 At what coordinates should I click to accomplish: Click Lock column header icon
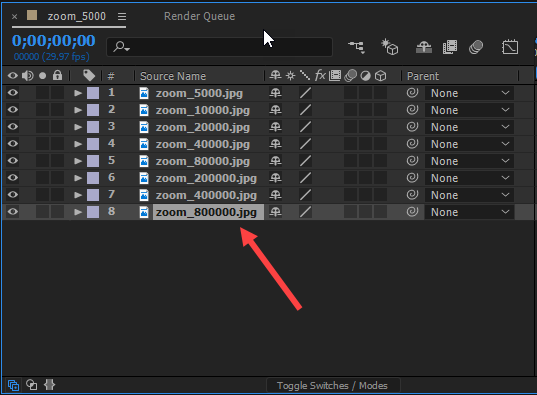coord(58,75)
